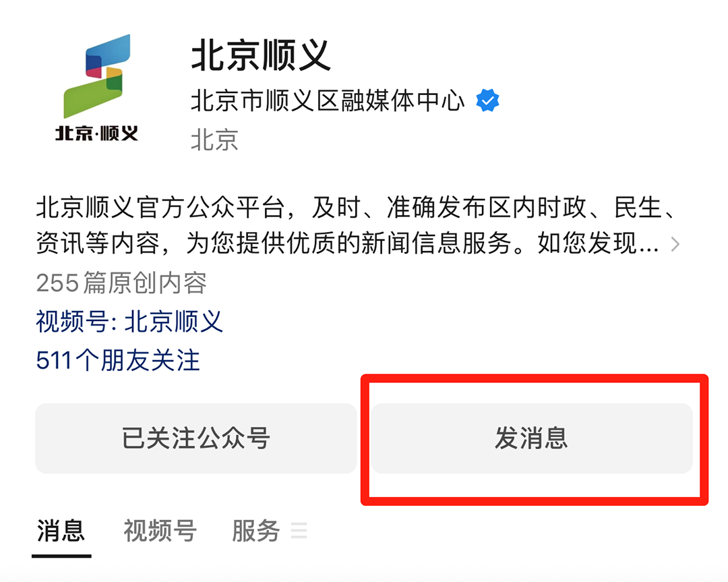Tap the 资讯等内容 second description line
The image size is (728, 582).
pos(347,243)
